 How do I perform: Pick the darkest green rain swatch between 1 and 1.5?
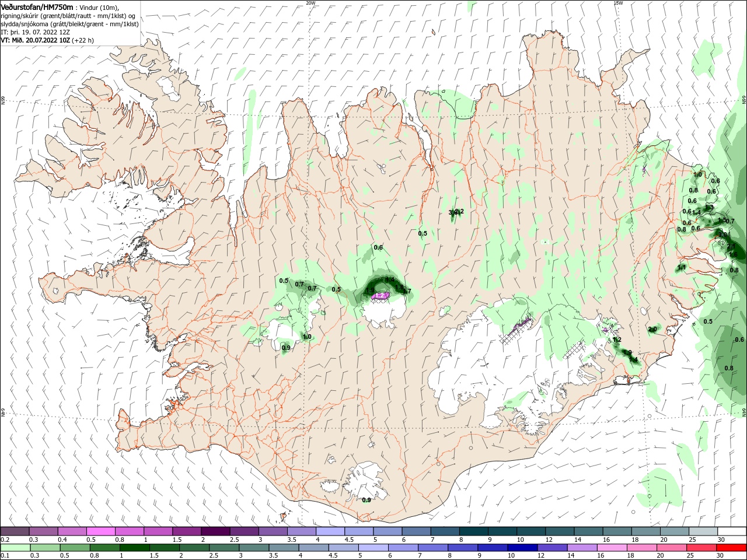tap(134, 548)
